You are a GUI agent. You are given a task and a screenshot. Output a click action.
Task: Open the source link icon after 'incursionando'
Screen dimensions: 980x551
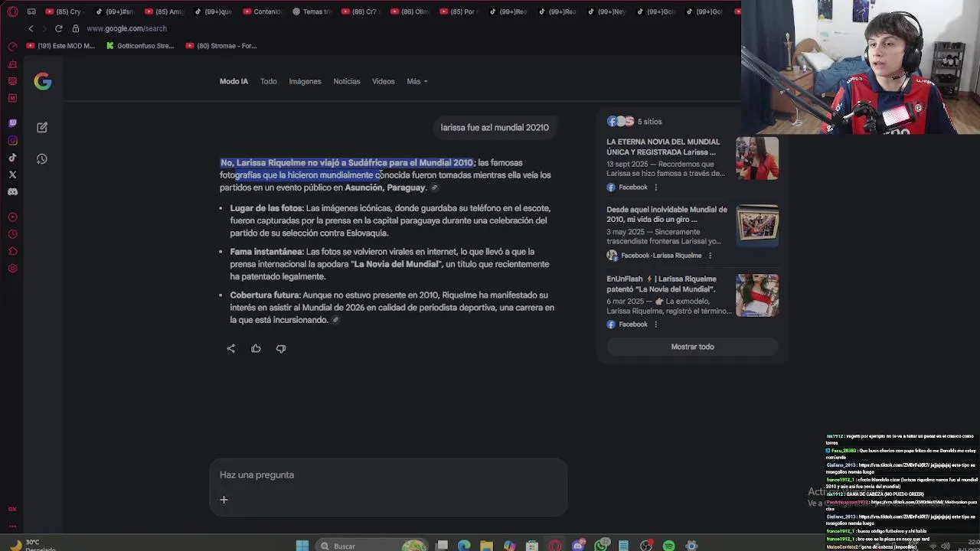(335, 320)
